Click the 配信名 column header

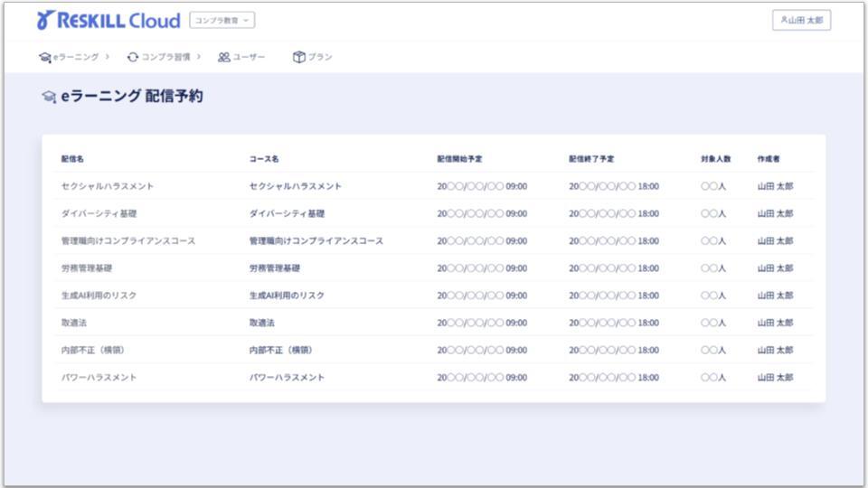(72, 159)
